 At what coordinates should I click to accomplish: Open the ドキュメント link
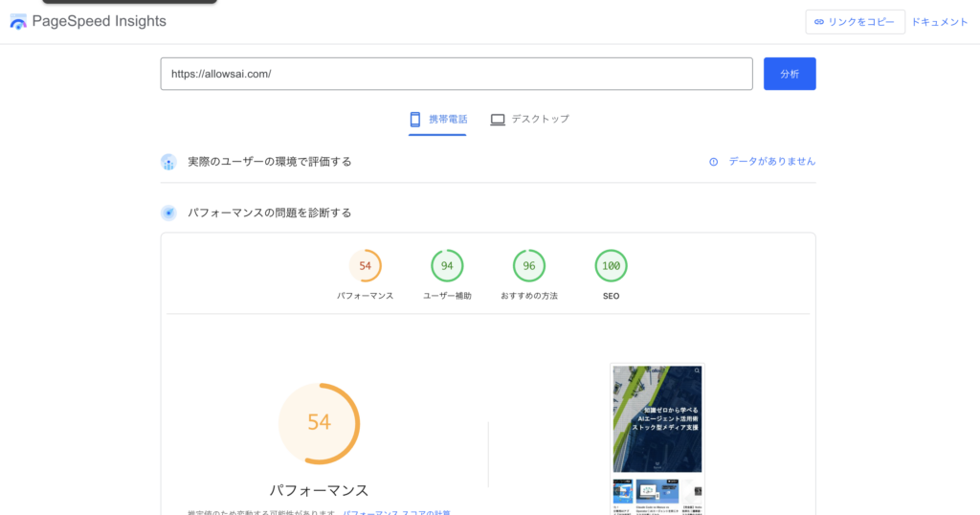[x=939, y=22]
